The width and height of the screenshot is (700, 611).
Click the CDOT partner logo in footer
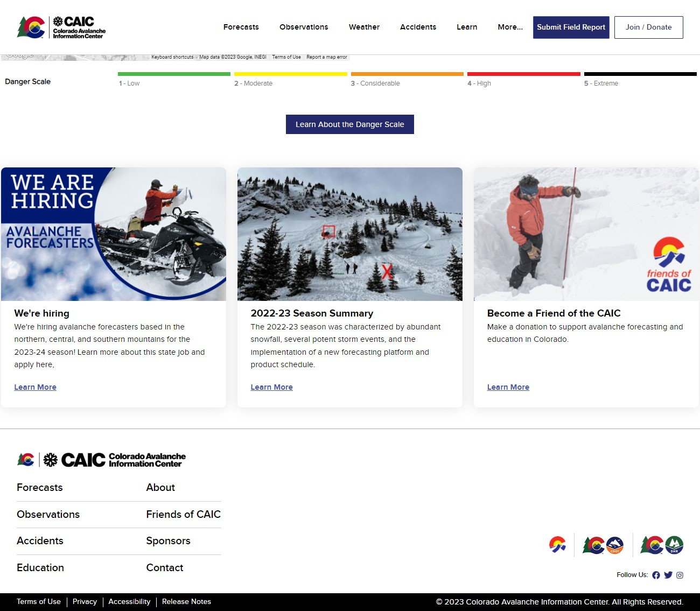pyautogui.click(x=603, y=545)
